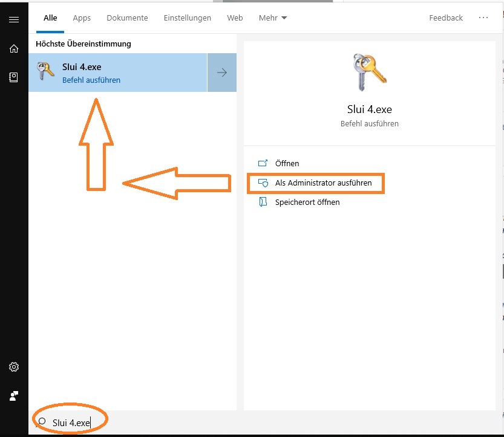Image resolution: width=504 pixels, height=437 pixels.
Task: Click the keys icon beside the Slui 4.exe result
Action: pyautogui.click(x=45, y=71)
